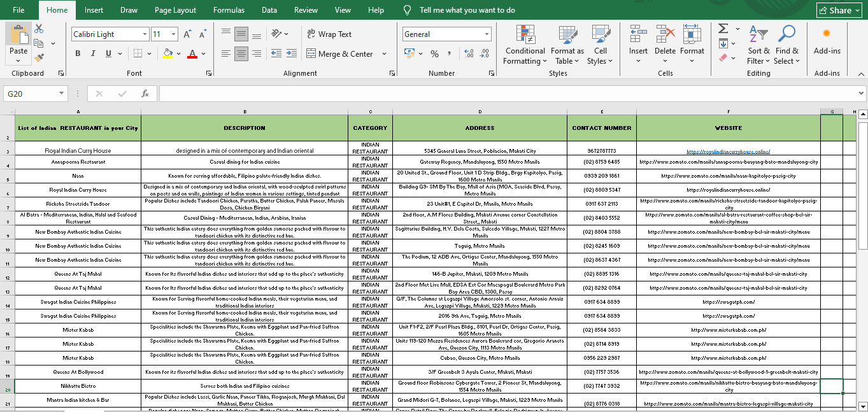Click the AutoSum sigma icon
Viewport: 868px width, 412px height.
coord(723,29)
